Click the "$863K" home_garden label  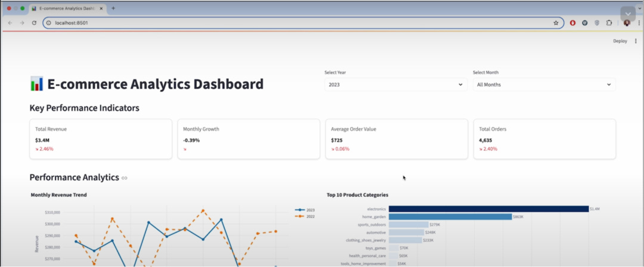(x=518, y=216)
